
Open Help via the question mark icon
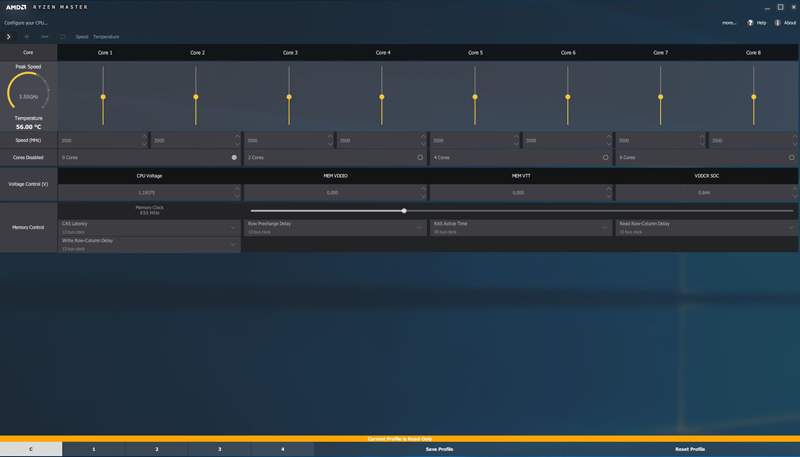pos(751,22)
